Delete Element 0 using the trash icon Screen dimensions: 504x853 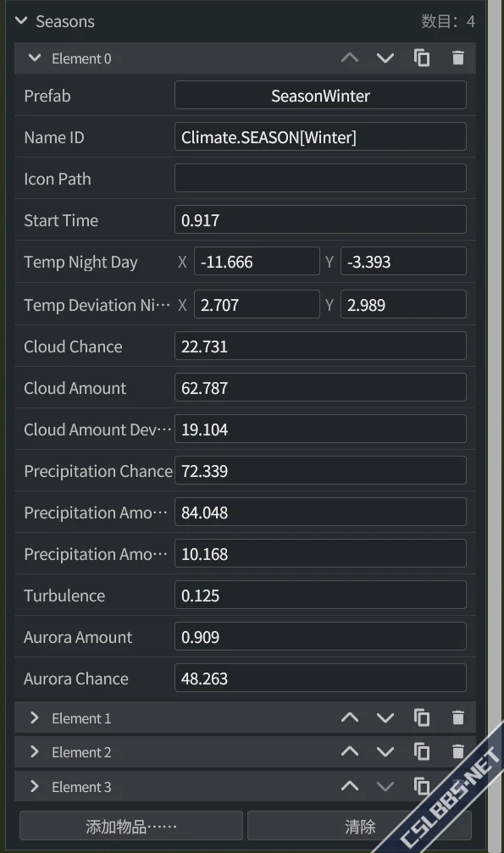click(458, 58)
